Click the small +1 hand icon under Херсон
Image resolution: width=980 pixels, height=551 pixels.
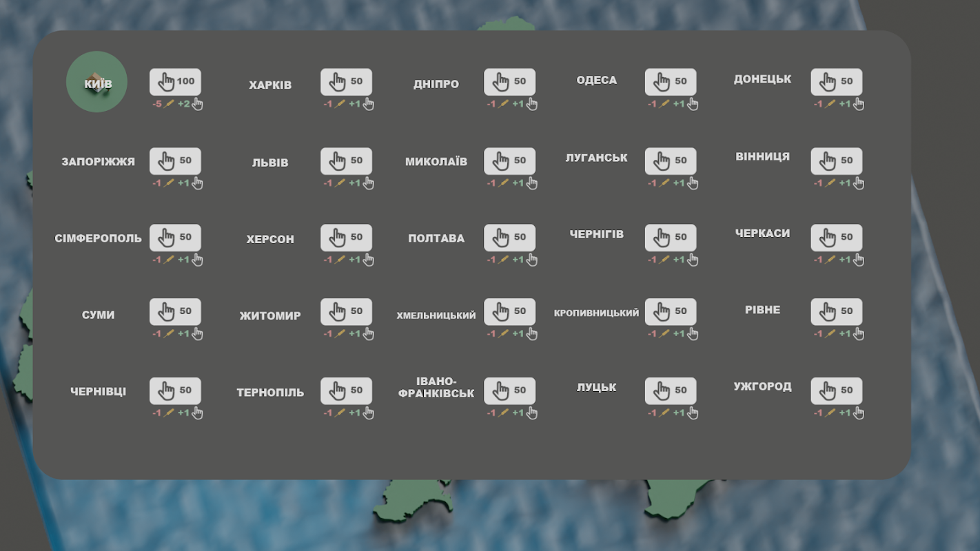[369, 260]
